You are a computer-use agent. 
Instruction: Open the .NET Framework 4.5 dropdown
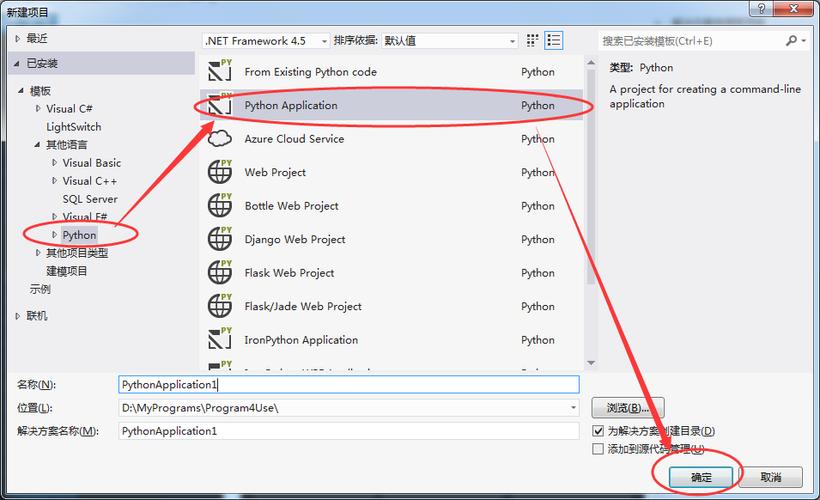pyautogui.click(x=266, y=41)
